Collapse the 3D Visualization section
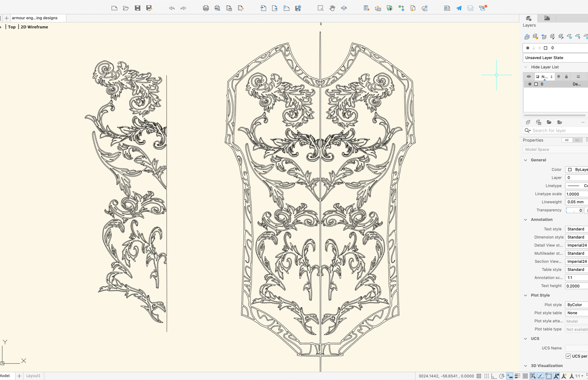 click(526, 366)
